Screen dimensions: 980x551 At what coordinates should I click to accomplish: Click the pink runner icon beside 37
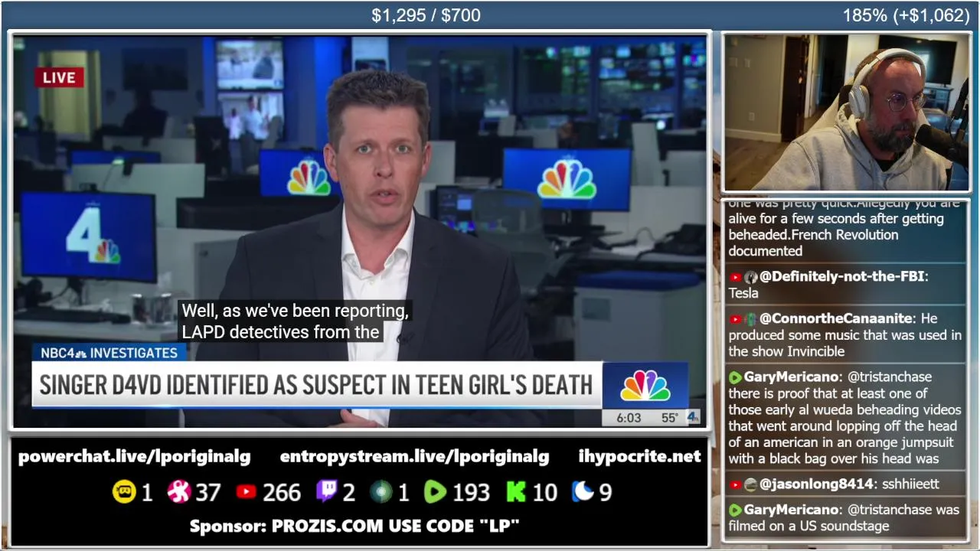click(x=178, y=492)
